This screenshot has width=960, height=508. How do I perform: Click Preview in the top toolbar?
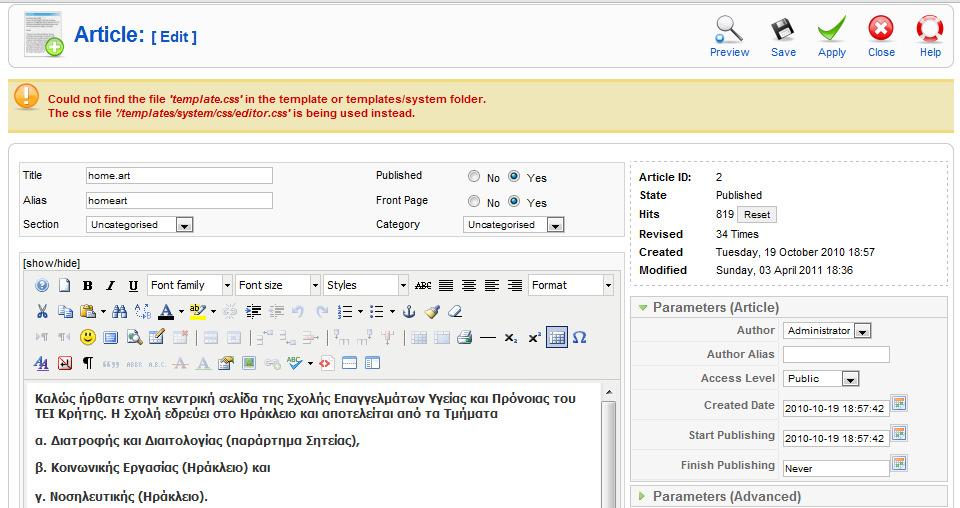pyautogui.click(x=729, y=37)
